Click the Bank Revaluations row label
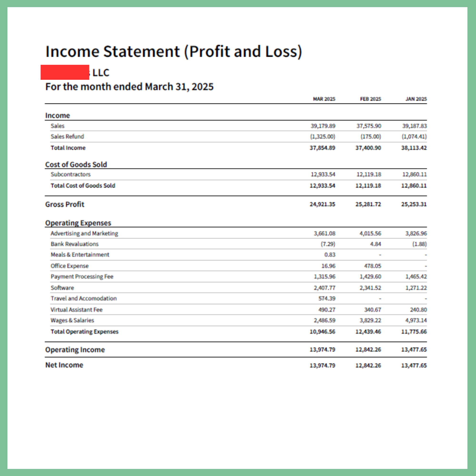 (x=75, y=244)
